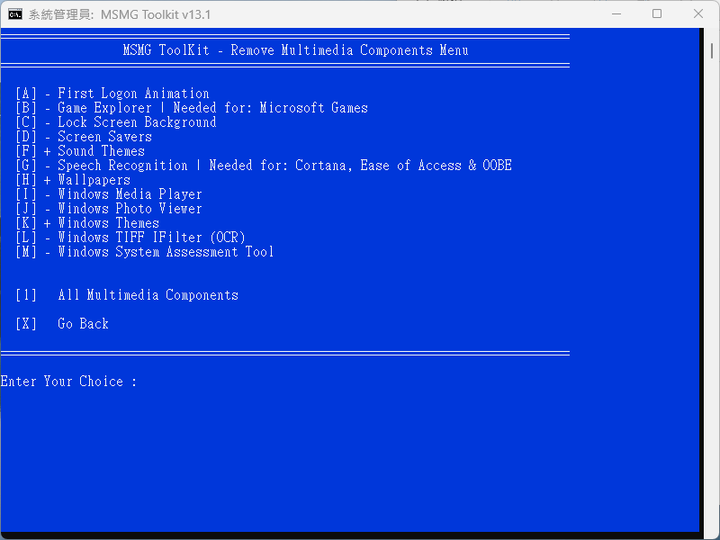Click the 'Remove Multimedia Components Menu' heading
Screen dimensions: 720x540
(x=349, y=50)
